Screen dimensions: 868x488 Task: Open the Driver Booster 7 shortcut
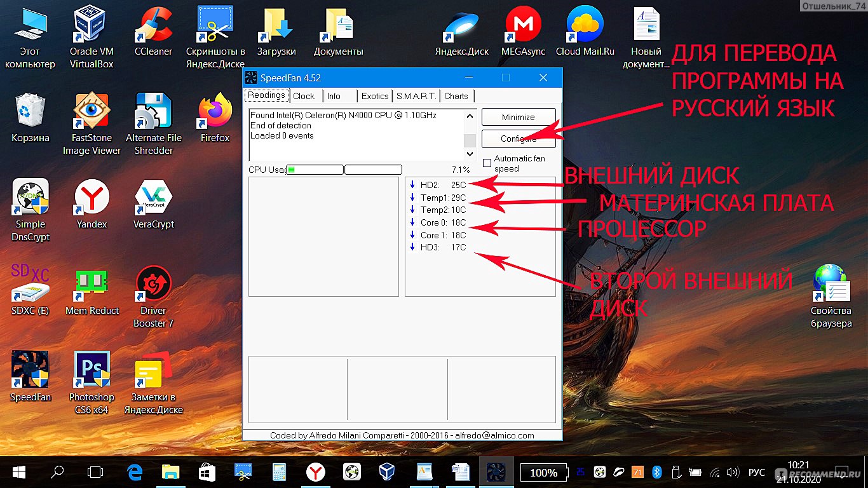(154, 297)
